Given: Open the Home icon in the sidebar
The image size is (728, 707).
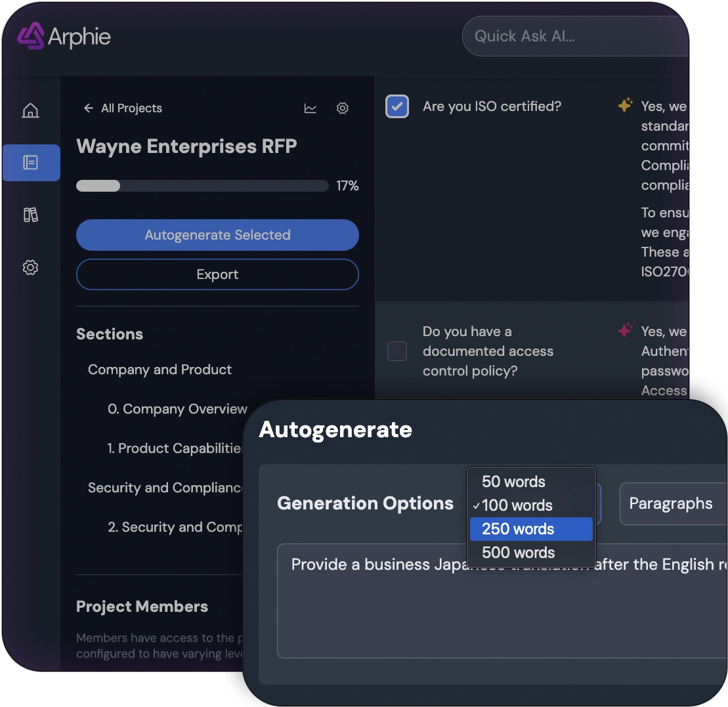Looking at the screenshot, I should click(x=30, y=112).
